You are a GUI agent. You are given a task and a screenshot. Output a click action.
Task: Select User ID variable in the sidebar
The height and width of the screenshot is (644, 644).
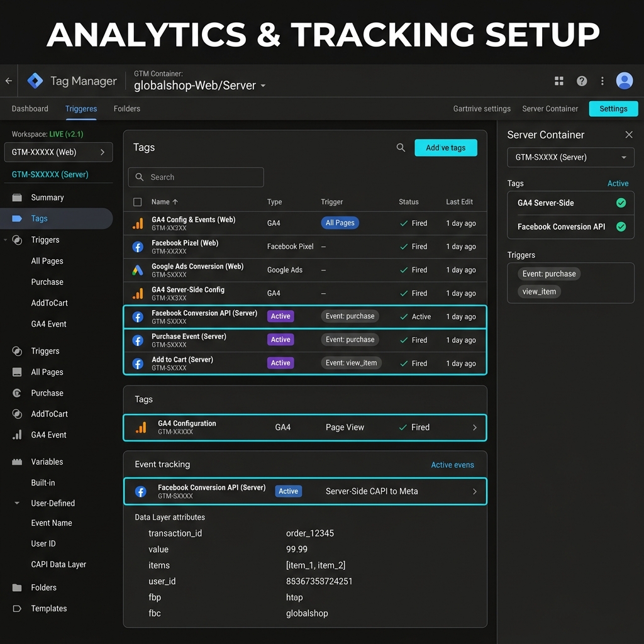(43, 544)
